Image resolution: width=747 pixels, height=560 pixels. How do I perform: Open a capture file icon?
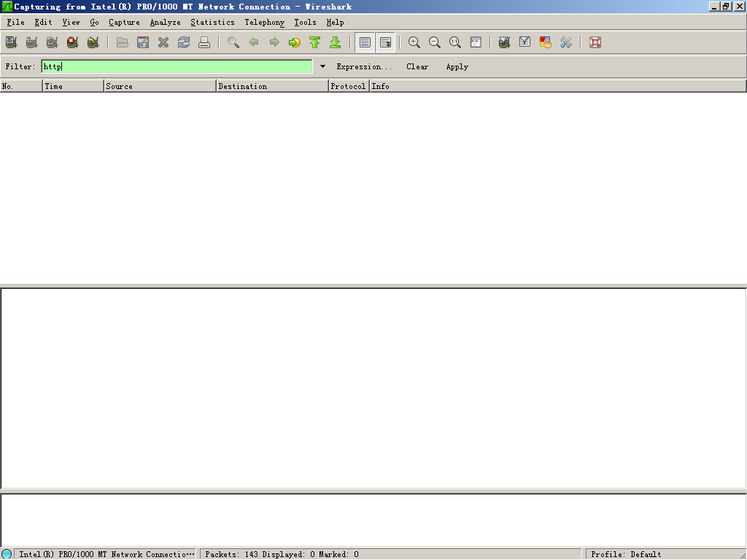pos(123,42)
